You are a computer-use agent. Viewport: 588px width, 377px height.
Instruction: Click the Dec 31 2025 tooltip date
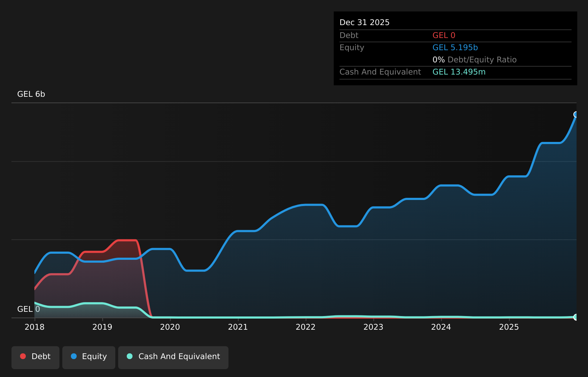(x=365, y=23)
